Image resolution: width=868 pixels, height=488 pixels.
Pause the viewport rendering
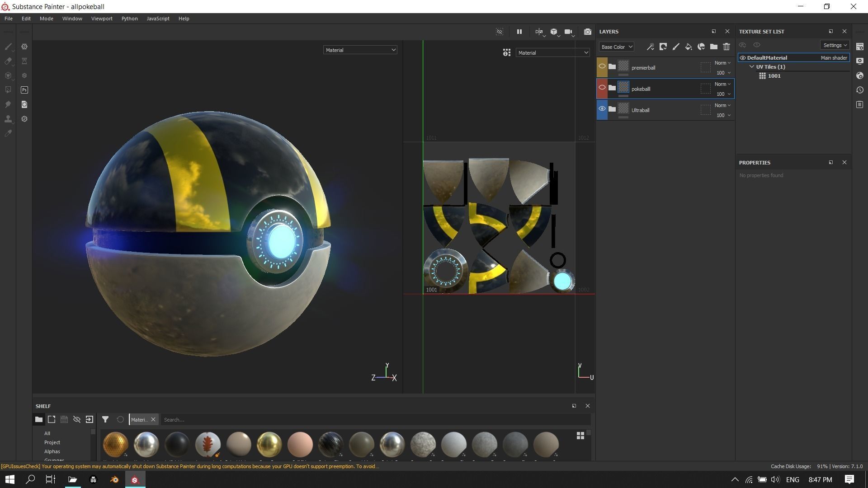(x=519, y=32)
